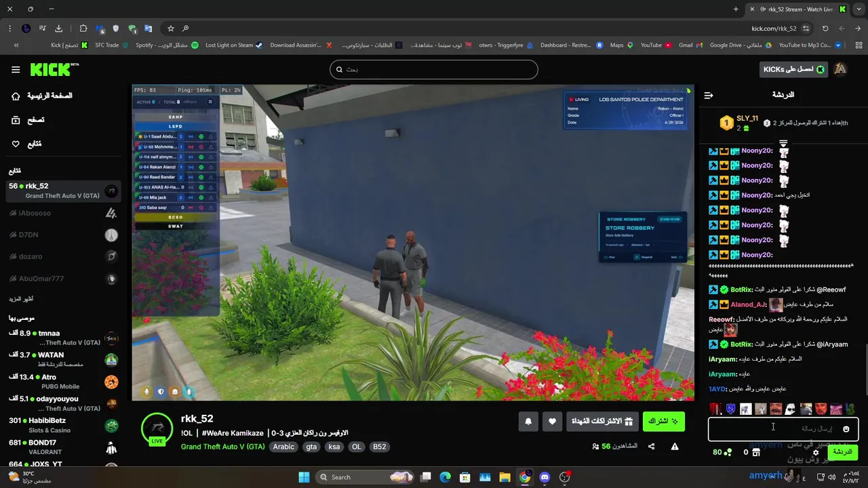Screen dimensions: 868x488
Task: Open Discord from taskbar
Action: click(545, 477)
